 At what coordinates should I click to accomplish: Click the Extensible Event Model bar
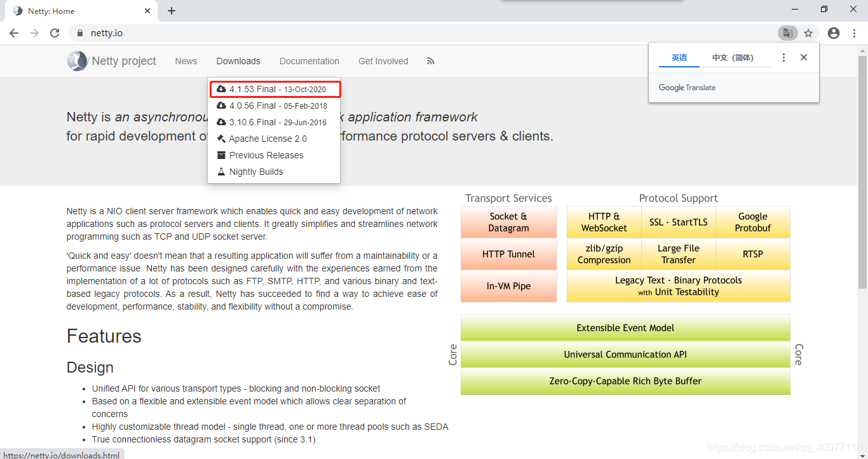click(x=625, y=328)
